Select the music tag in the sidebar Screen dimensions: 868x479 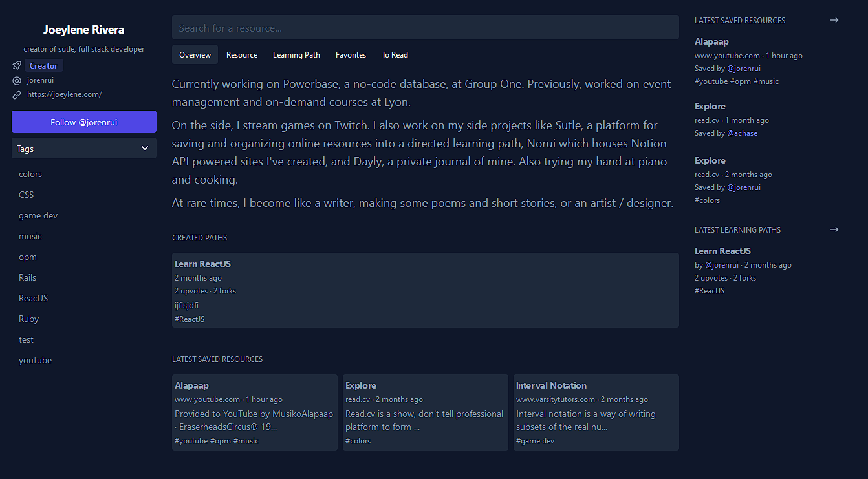click(x=30, y=236)
